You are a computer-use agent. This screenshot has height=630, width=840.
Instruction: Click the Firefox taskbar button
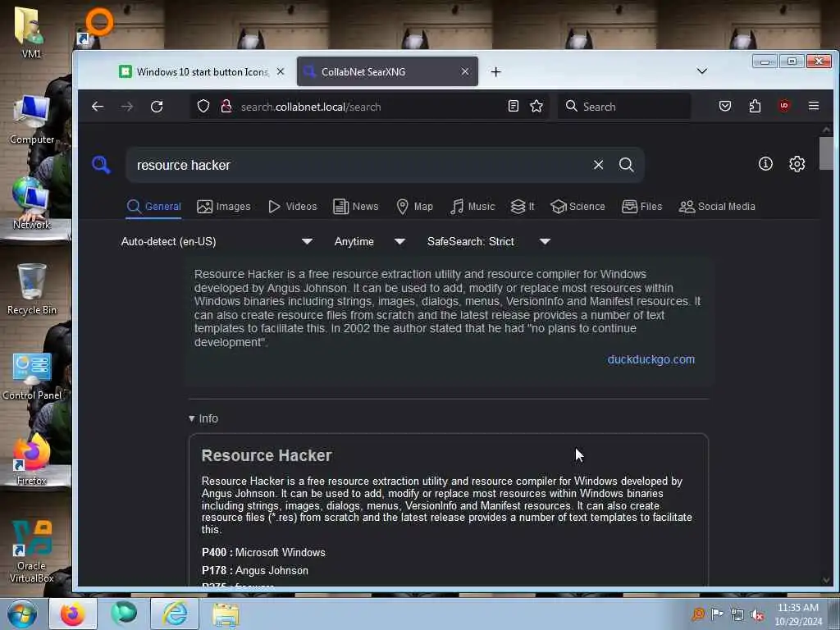(x=73, y=614)
